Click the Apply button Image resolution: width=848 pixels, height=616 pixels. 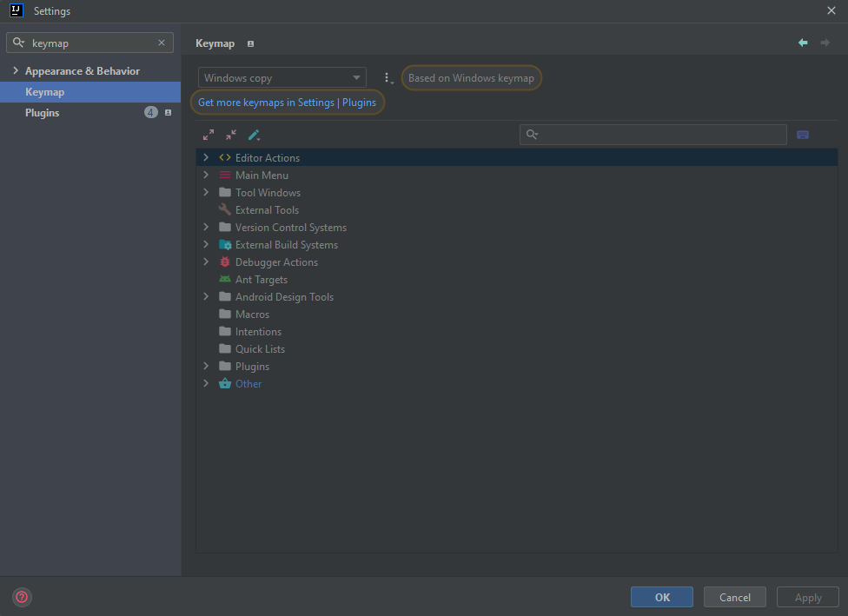[807, 597]
